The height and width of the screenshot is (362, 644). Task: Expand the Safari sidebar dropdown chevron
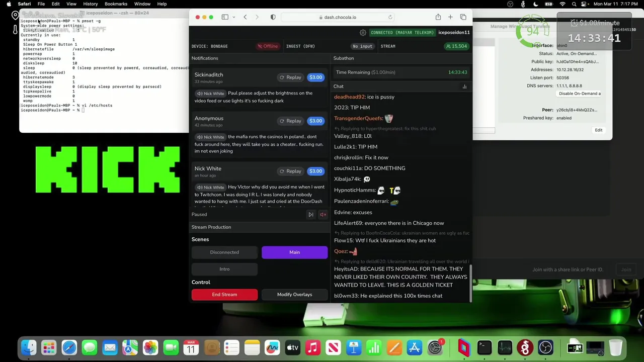(x=233, y=17)
